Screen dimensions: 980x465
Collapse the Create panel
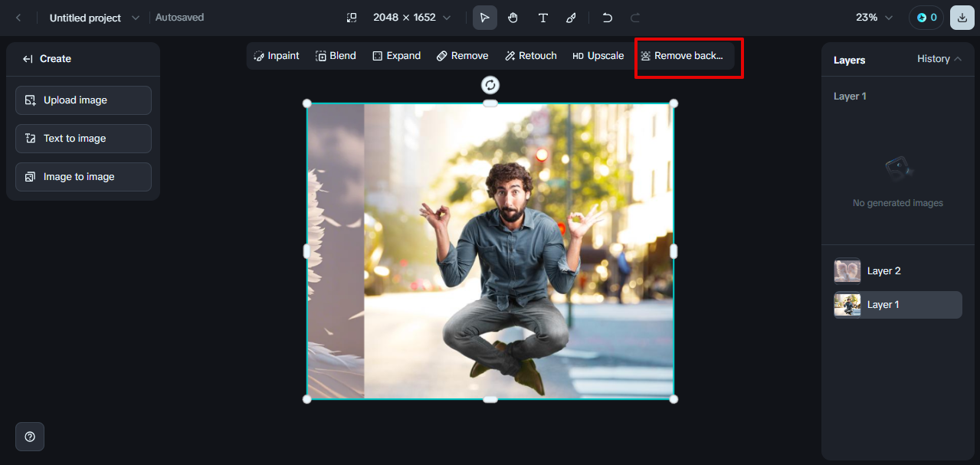(28, 59)
